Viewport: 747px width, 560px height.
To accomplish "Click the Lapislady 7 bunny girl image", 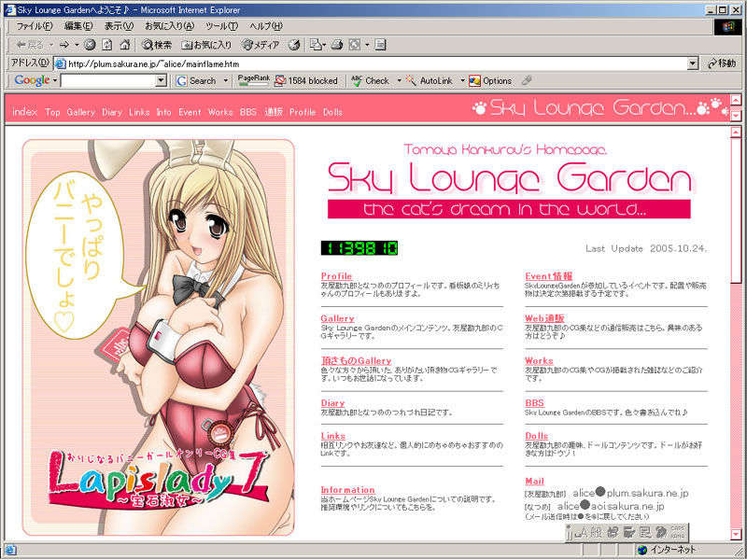I will pyautogui.click(x=158, y=337).
